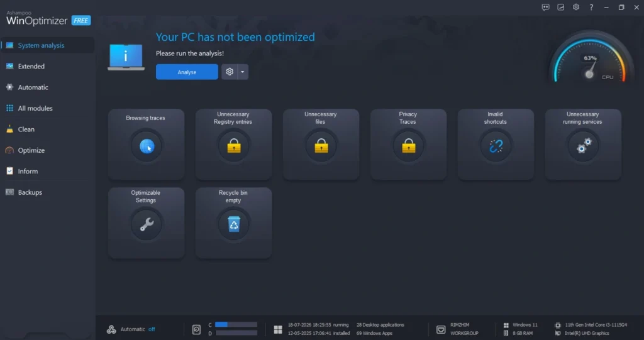This screenshot has height=340, width=644.
Task: Click the 18-07-2026 running timestamp
Action: (318, 325)
